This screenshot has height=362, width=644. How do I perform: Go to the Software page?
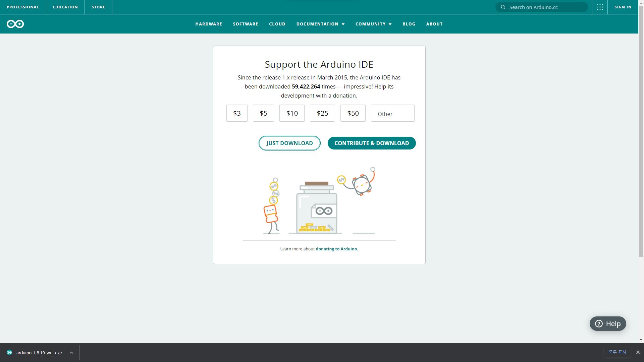[246, 24]
